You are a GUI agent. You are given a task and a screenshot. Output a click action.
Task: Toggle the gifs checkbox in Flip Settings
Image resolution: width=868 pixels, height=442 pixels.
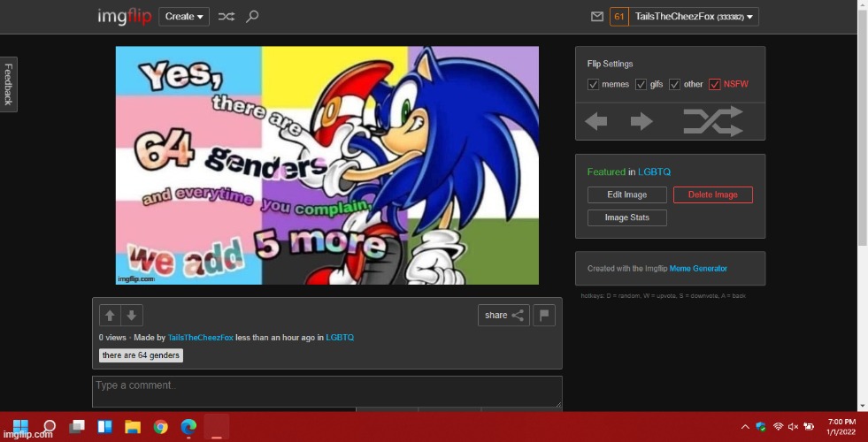click(x=641, y=84)
